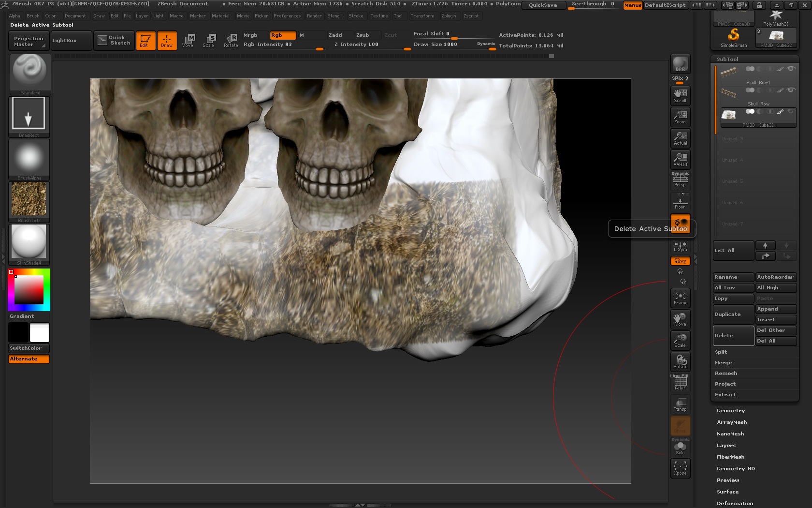The width and height of the screenshot is (812, 508).
Task: Activate the Zoom tool on the right shelf
Action: click(680, 117)
